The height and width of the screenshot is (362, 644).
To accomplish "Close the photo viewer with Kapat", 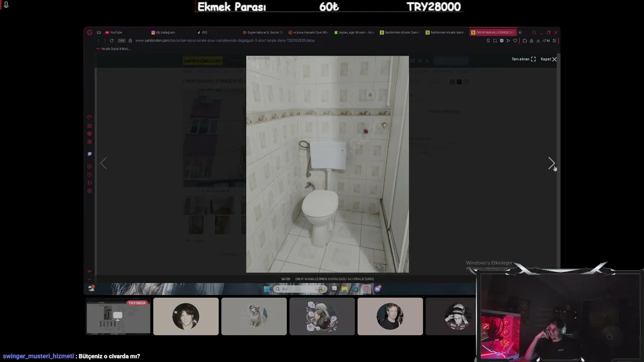I will [x=548, y=59].
